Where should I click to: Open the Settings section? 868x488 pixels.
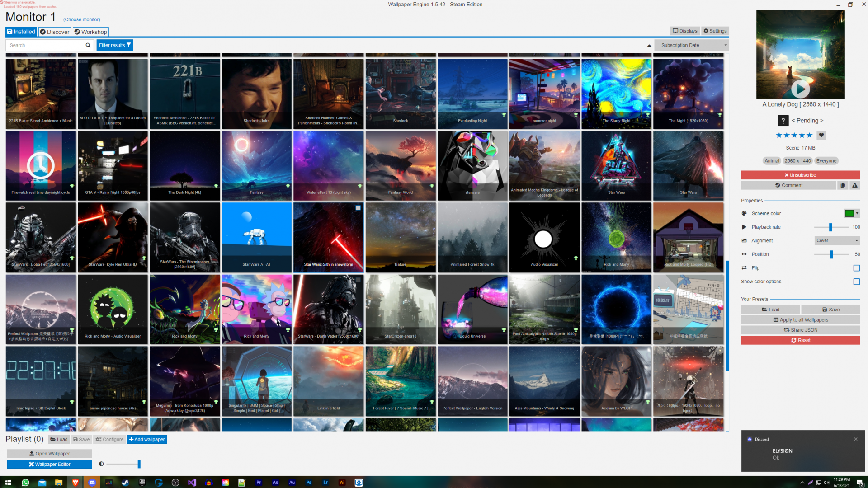[x=715, y=31]
